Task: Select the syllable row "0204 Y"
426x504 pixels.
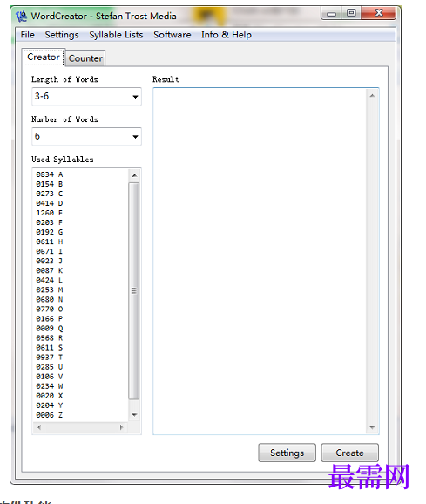Action: [50, 405]
